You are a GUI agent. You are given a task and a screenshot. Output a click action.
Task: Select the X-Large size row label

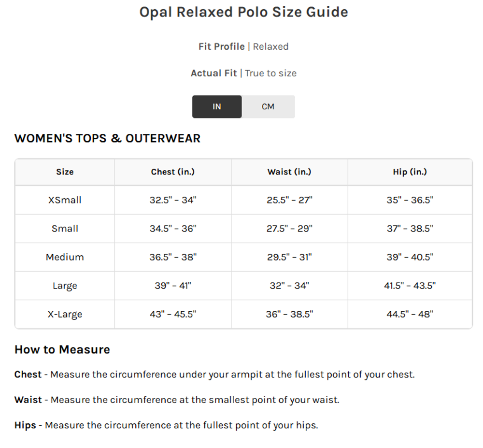coord(65,314)
